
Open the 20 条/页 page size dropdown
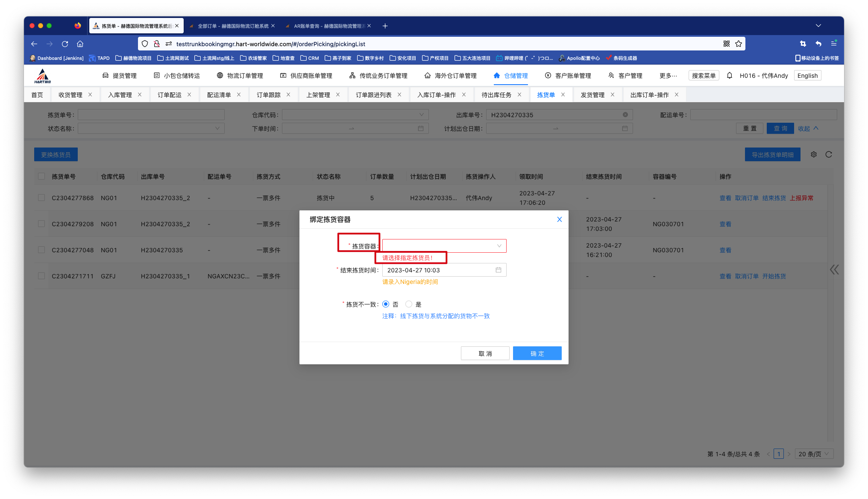(x=815, y=454)
